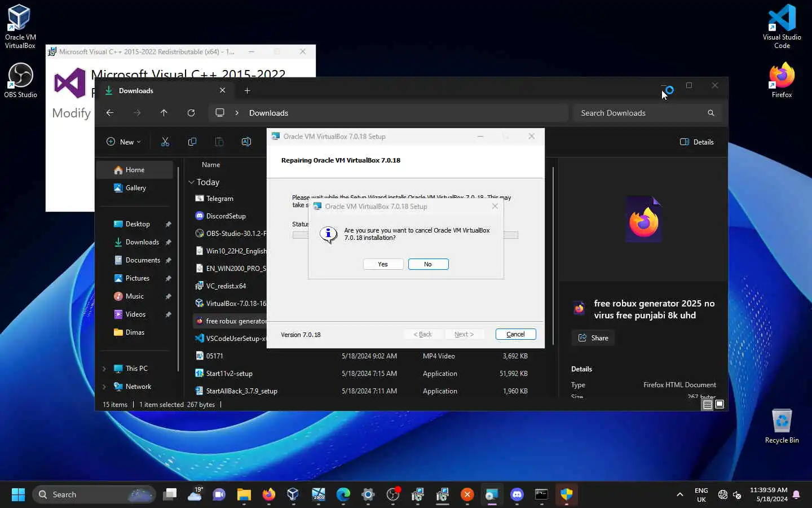Click the file list vertical scrollbar
812x508 pixels.
pos(553,256)
